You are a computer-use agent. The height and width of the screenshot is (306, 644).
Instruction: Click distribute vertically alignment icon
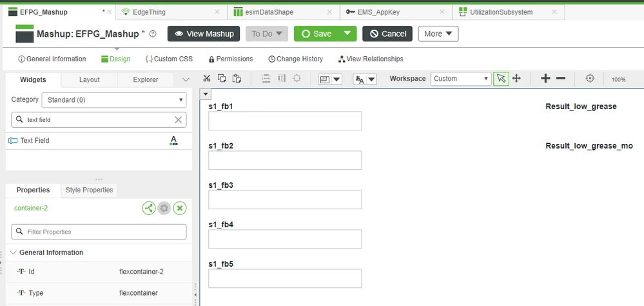pyautogui.click(x=266, y=78)
